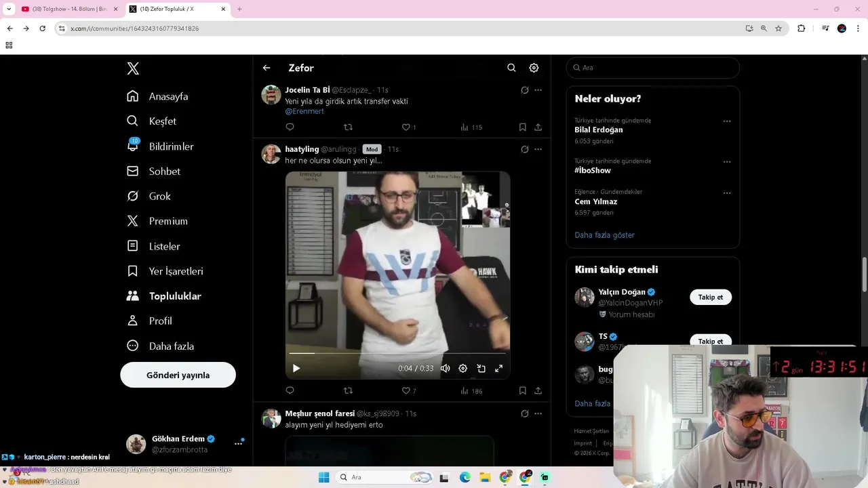Open Grok action on haatyling post

coord(524,149)
